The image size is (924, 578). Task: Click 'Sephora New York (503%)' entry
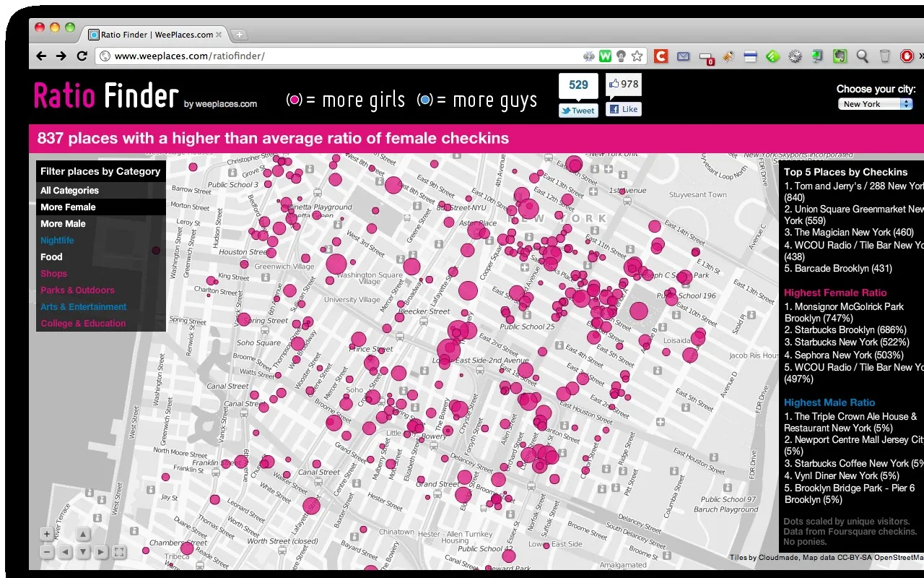(x=849, y=355)
